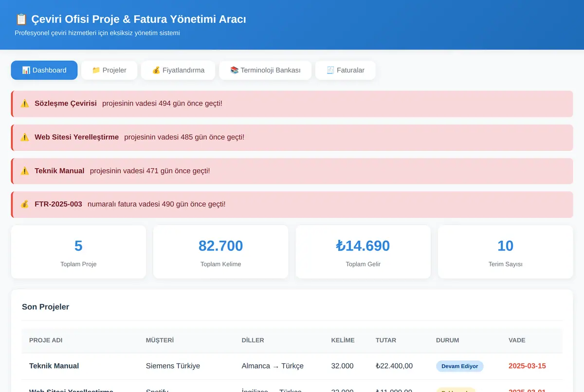The width and height of the screenshot is (584, 392).
Task: Click the Siemens Türkiye customer cell
Action: coord(173,366)
